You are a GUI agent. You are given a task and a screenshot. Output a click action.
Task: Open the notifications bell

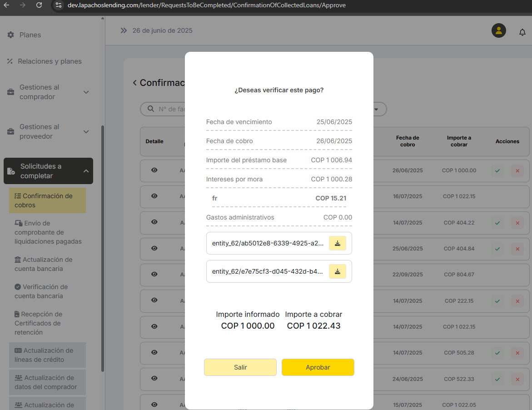click(522, 32)
